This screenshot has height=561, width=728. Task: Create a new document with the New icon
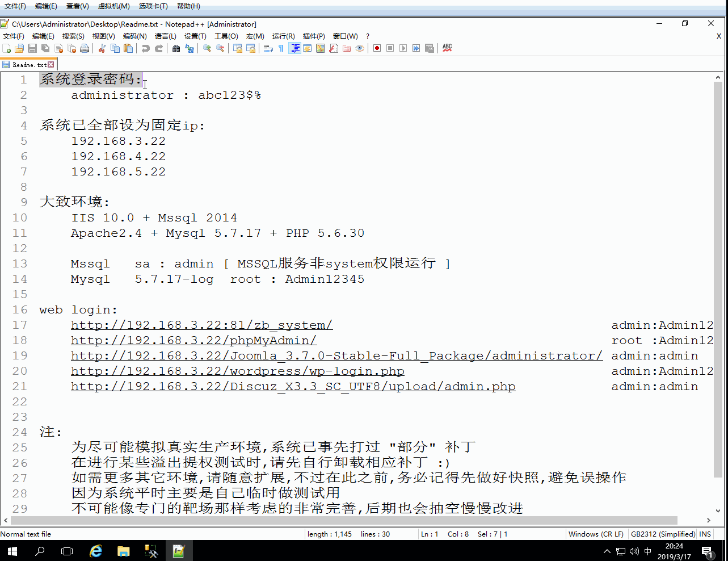tap(7, 48)
